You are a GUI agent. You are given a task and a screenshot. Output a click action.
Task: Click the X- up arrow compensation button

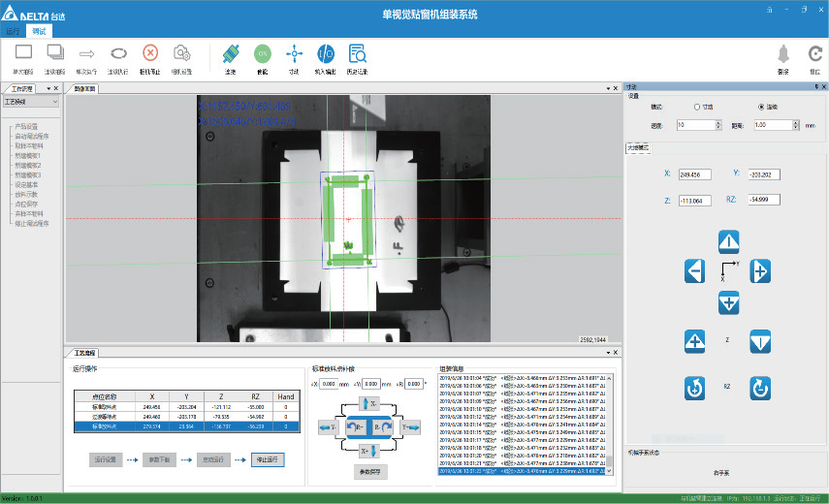368,403
